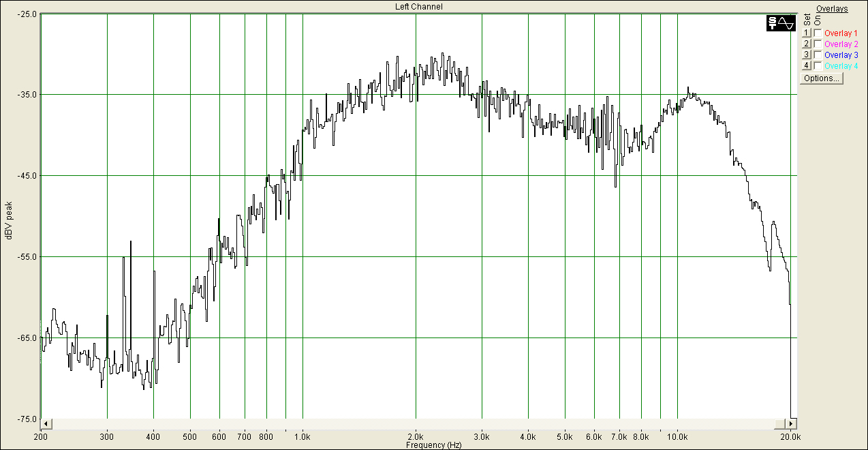This screenshot has height=450, width=868.
Task: Click the -35.0 amplitude axis value
Action: (28, 95)
